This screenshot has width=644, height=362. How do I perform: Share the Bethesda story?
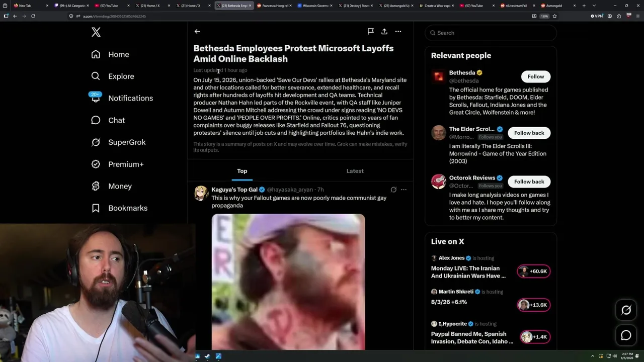click(384, 31)
